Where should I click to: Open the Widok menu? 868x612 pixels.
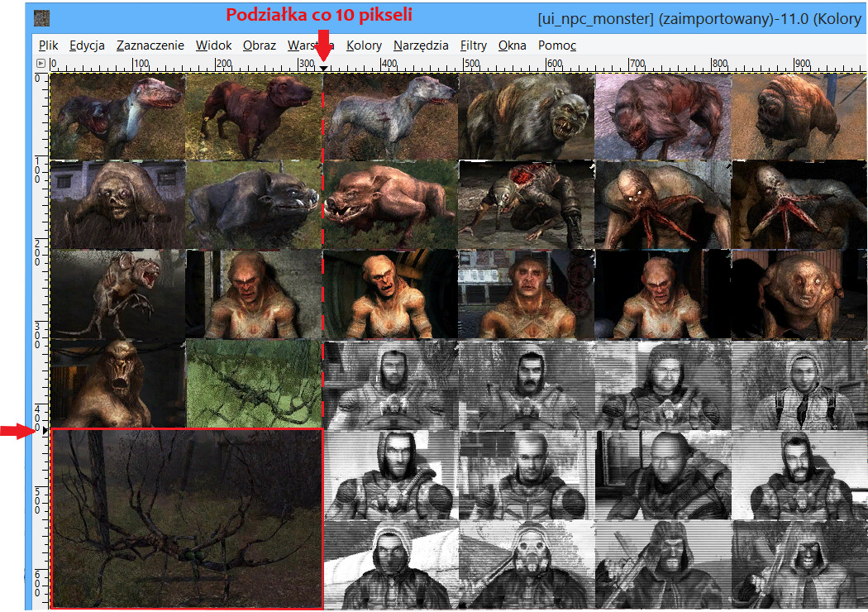(x=213, y=45)
